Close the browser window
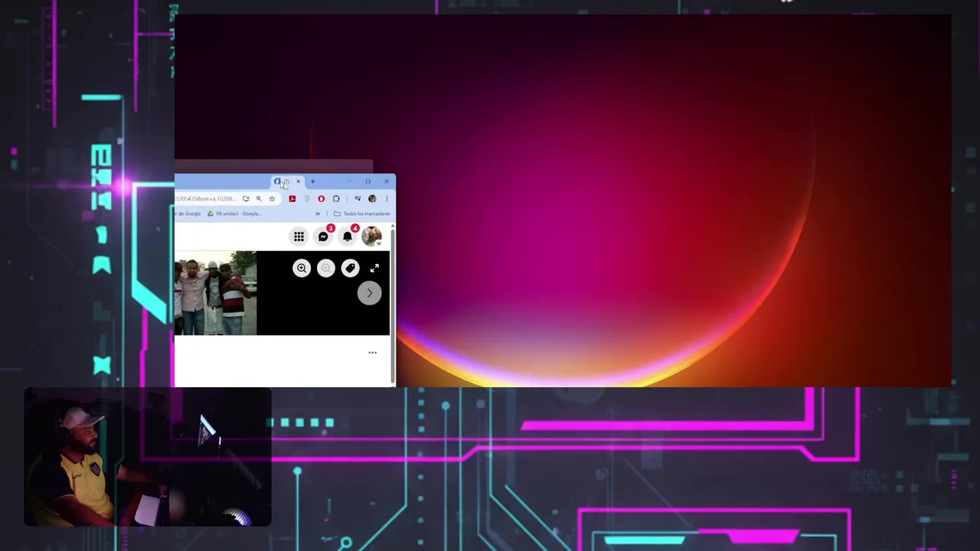This screenshot has height=551, width=980. 387,181
